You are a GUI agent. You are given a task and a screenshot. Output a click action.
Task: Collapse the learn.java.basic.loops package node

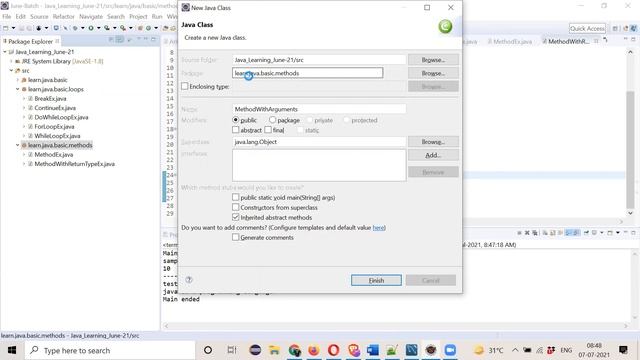(18, 89)
